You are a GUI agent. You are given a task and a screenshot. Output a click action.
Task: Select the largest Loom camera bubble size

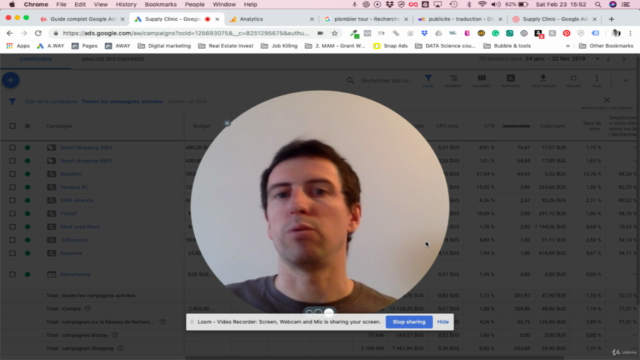329,313
